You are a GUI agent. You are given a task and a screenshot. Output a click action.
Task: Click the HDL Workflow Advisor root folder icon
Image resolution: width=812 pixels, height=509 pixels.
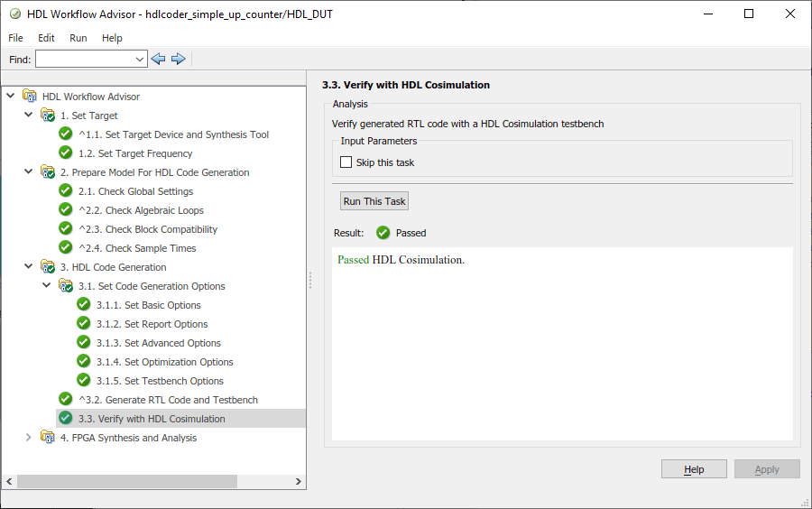point(30,97)
